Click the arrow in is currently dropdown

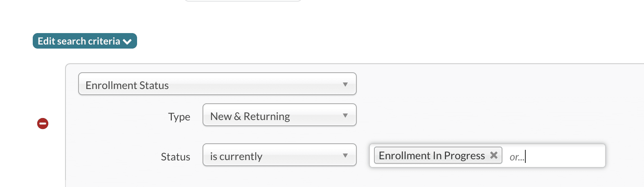(x=345, y=156)
